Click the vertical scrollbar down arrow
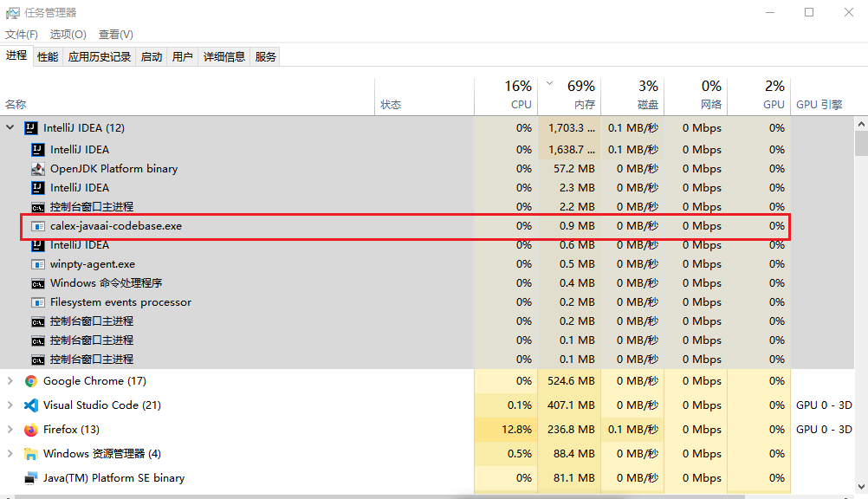 pos(861,487)
